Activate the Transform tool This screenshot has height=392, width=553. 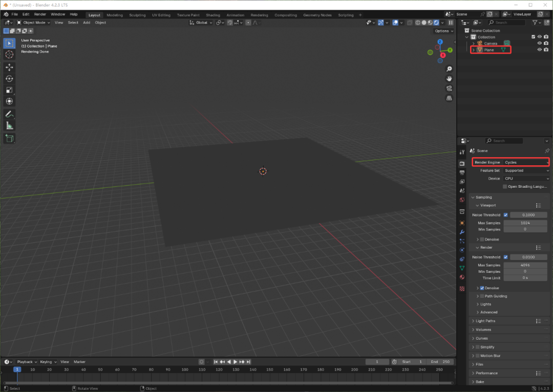tap(10, 101)
